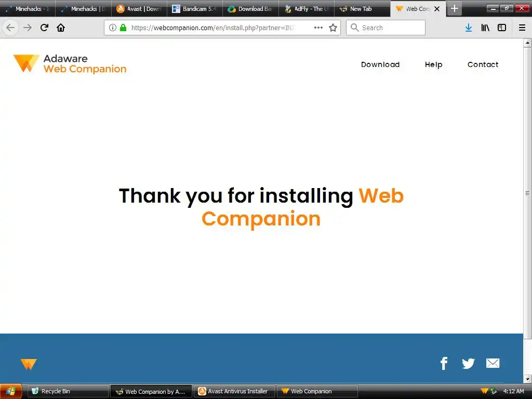This screenshot has height=399, width=532.
Task: Open the Firefox hamburger menu
Action: click(x=522, y=28)
